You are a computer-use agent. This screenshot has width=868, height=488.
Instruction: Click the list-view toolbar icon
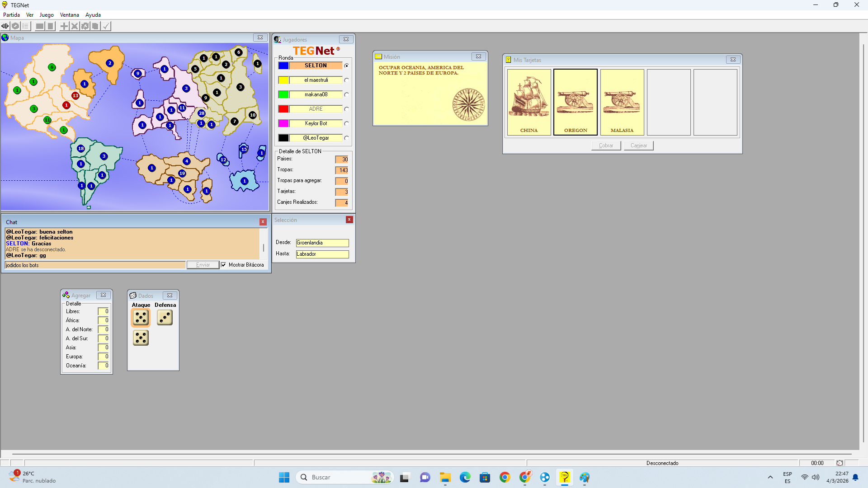(26, 26)
